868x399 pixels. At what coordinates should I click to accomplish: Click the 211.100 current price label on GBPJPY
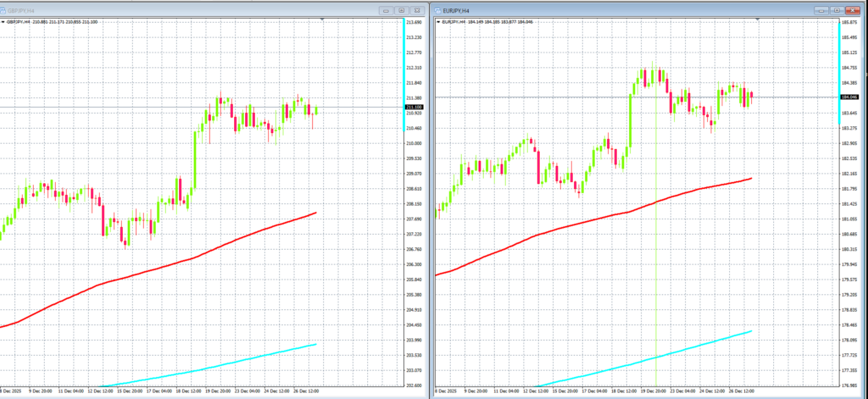tap(415, 107)
